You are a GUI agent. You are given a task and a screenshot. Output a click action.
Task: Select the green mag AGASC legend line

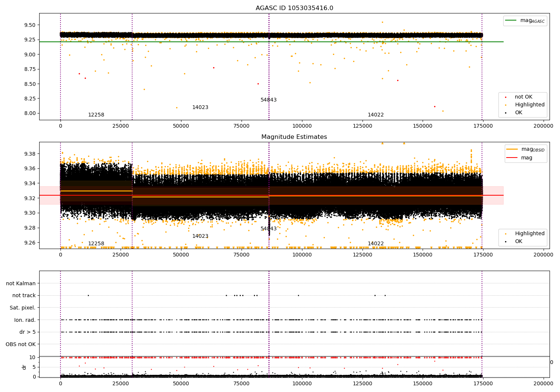pos(511,21)
